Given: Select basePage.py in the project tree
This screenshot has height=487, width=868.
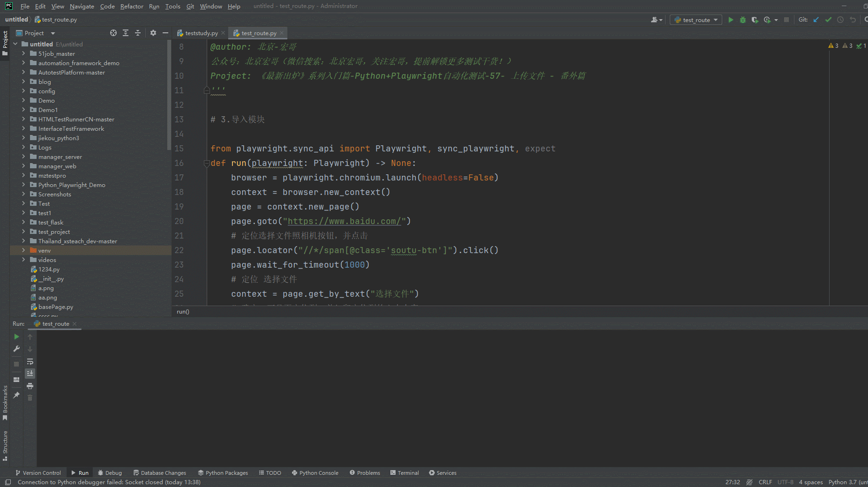Looking at the screenshot, I should (56, 307).
